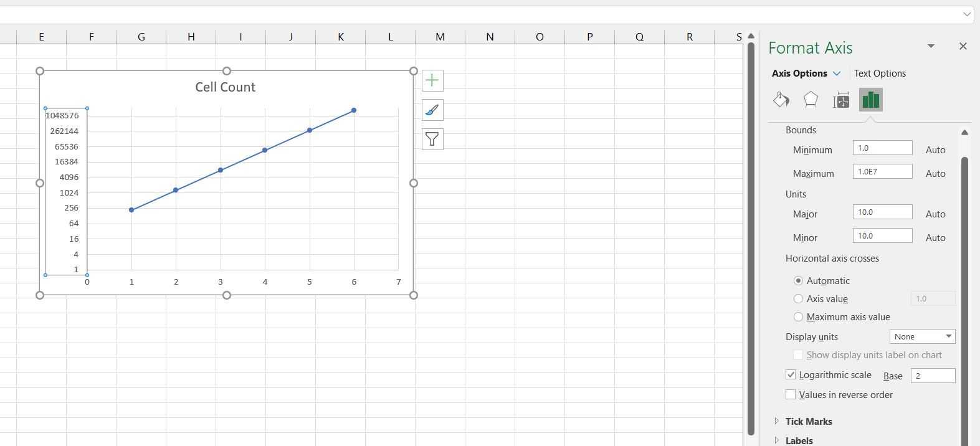Image resolution: width=980 pixels, height=446 pixels.
Task: Select the Axis value radio button
Action: (x=798, y=299)
